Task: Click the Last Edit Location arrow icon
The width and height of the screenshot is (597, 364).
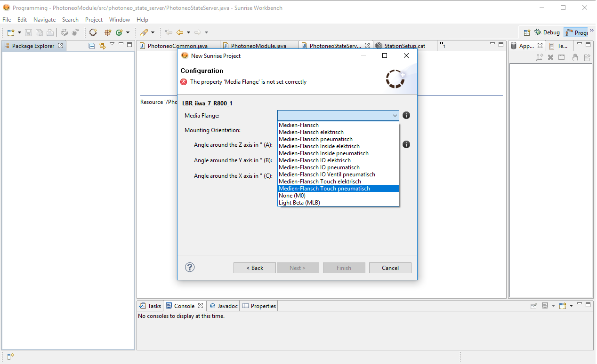Action: [169, 32]
